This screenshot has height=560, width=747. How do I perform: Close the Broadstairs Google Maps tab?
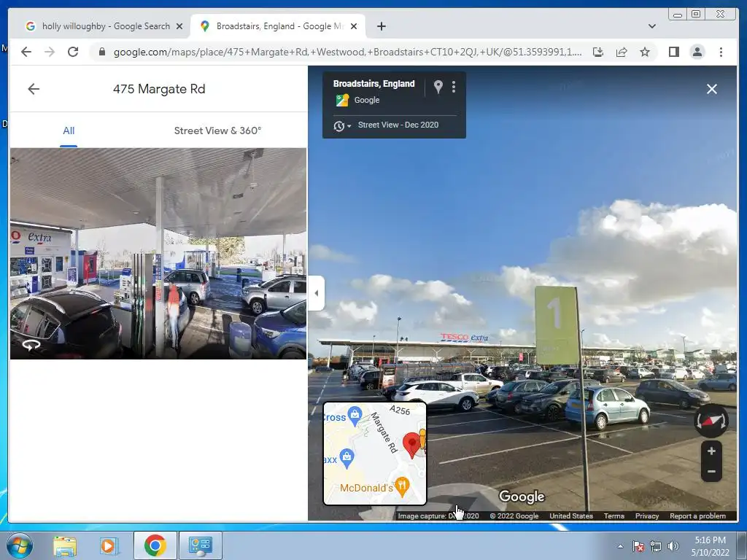tap(354, 26)
